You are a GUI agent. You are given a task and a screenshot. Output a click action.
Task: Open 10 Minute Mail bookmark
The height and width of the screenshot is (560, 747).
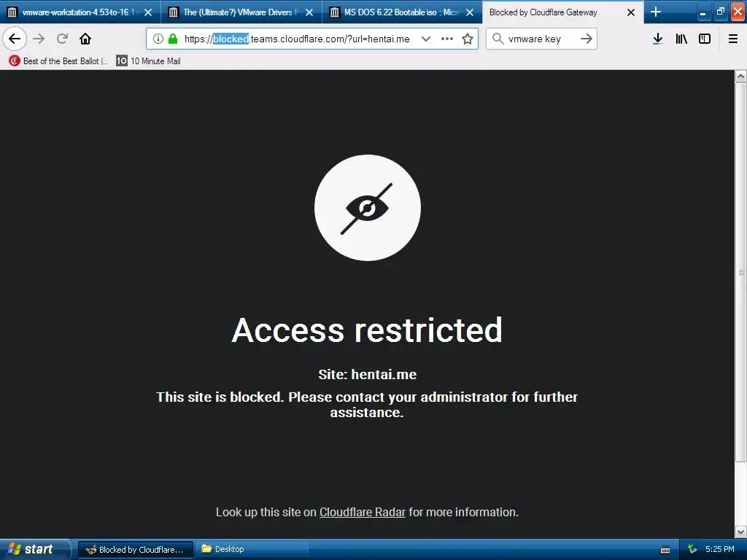[x=149, y=61]
